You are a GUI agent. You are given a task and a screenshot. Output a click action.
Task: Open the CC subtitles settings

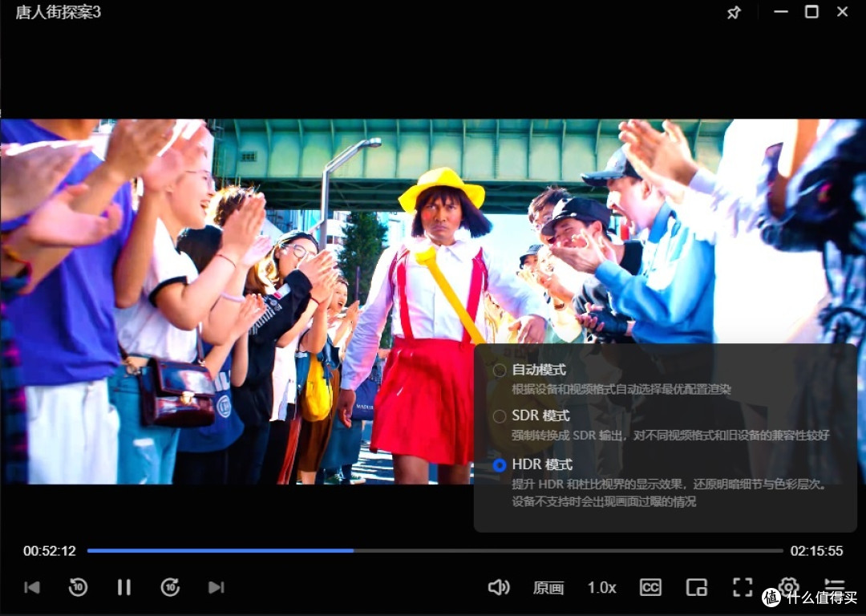pyautogui.click(x=650, y=587)
